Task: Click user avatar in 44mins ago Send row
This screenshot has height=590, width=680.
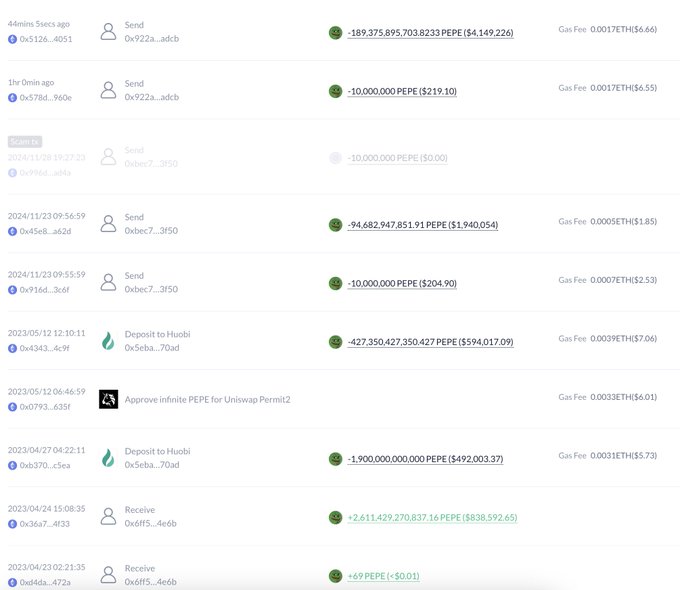Action: pos(108,32)
